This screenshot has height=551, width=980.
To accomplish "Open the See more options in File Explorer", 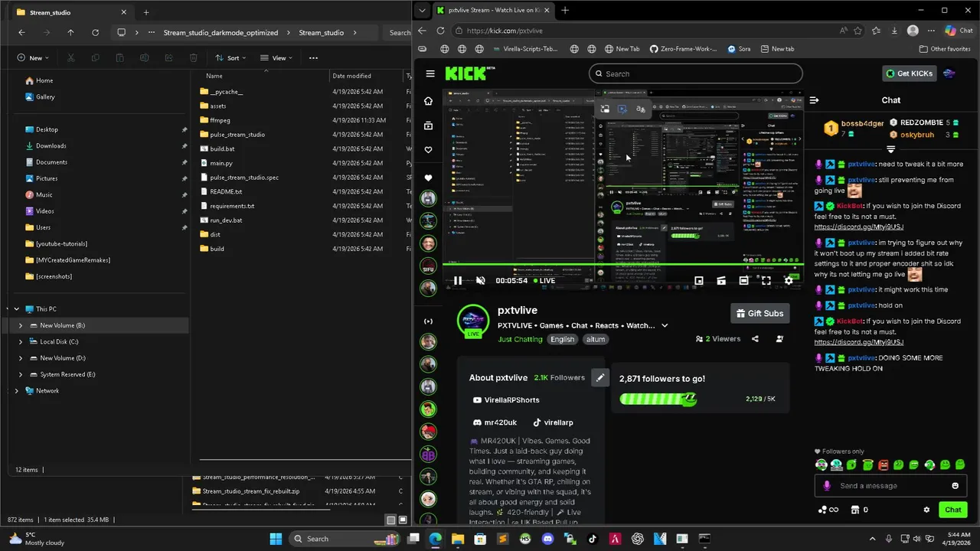I will (x=313, y=58).
